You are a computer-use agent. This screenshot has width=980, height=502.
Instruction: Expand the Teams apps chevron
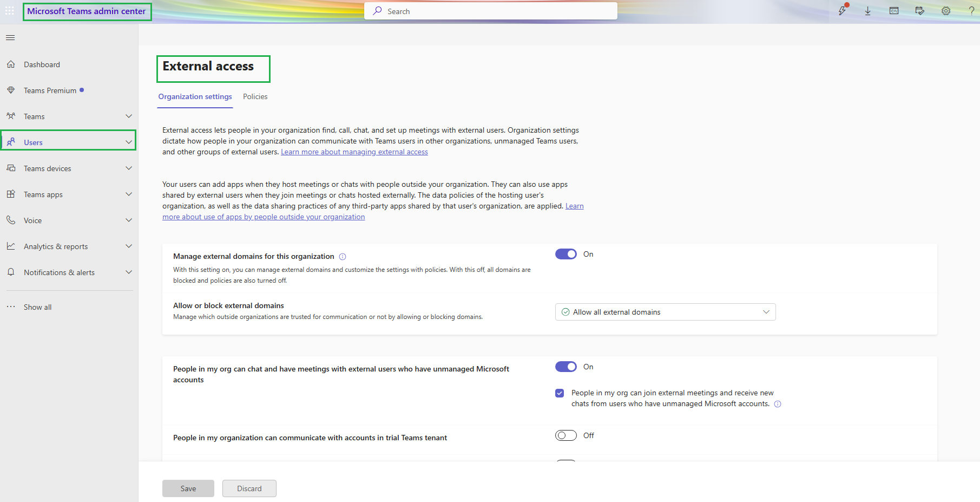pos(129,194)
